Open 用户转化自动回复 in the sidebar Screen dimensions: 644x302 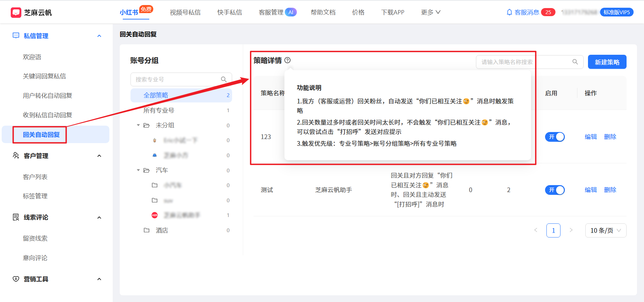(48, 96)
